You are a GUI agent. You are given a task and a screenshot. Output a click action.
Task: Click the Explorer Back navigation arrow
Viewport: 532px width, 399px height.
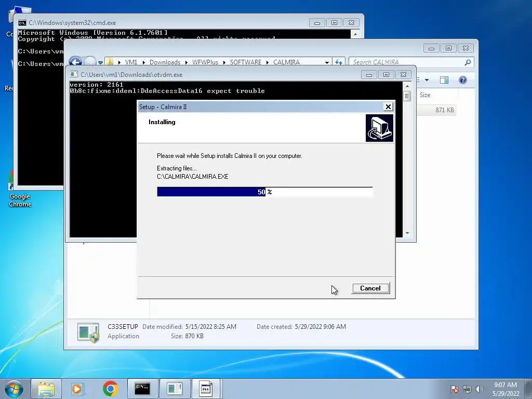(x=75, y=62)
